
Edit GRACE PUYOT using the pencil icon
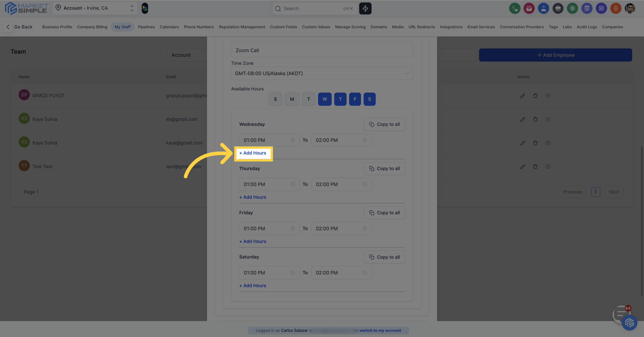(523, 96)
